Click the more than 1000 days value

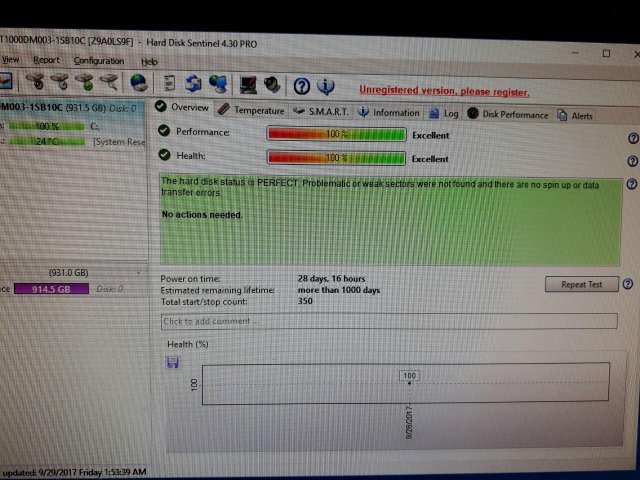coord(339,290)
